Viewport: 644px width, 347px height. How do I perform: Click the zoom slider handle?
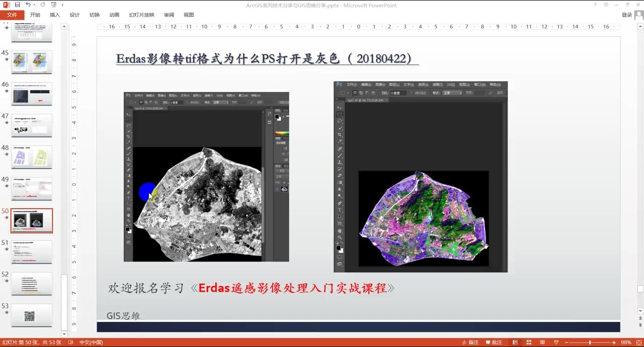pyautogui.click(x=590, y=342)
